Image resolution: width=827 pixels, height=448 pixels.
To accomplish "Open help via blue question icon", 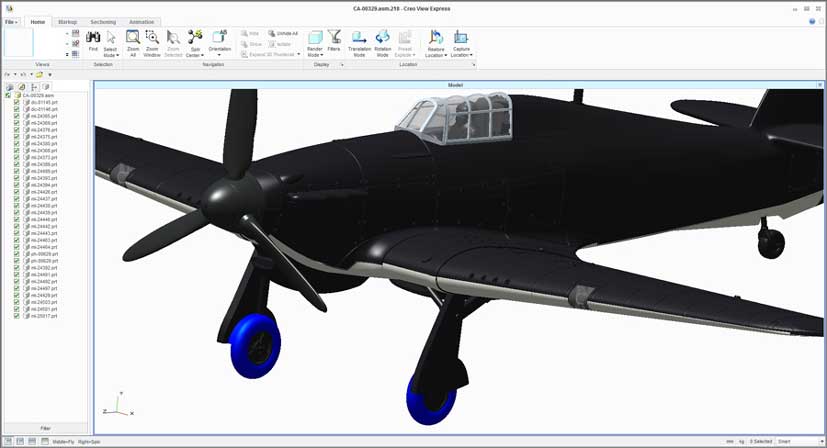I will (x=812, y=22).
